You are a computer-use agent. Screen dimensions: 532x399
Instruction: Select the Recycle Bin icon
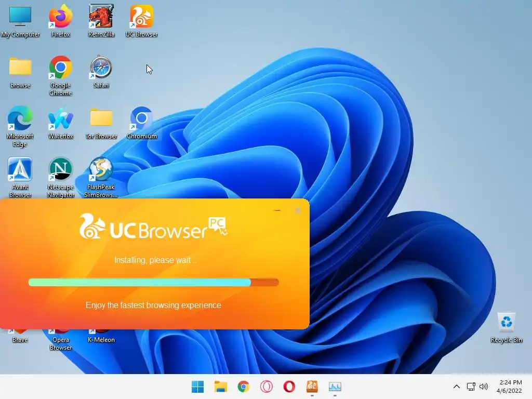[x=506, y=328]
